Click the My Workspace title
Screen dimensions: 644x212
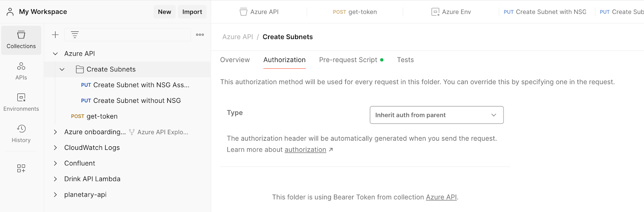point(43,12)
